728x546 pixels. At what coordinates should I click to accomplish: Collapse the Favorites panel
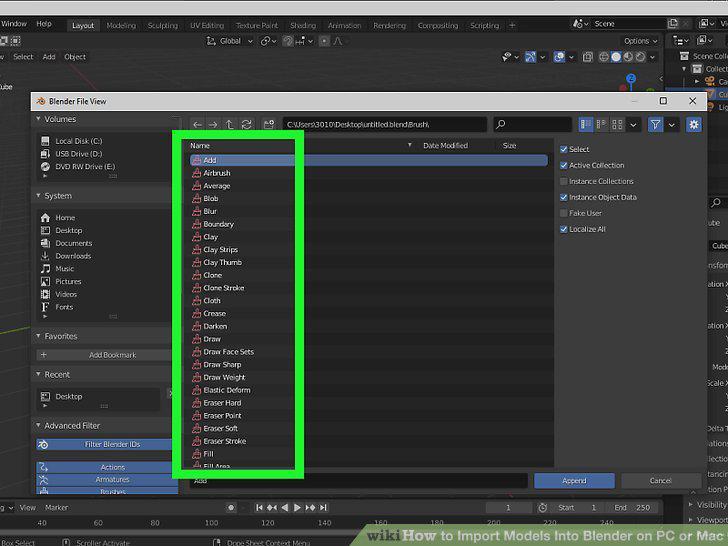(x=39, y=336)
